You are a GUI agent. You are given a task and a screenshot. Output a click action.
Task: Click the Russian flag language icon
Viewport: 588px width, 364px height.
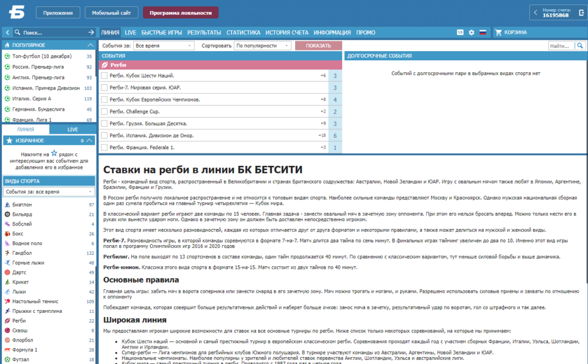(482, 33)
